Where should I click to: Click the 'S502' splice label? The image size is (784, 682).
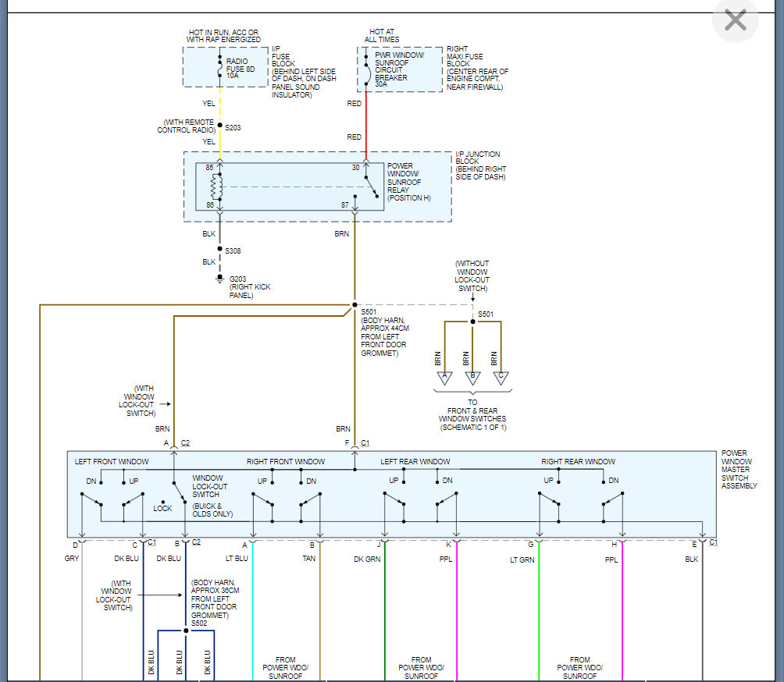coord(199,623)
